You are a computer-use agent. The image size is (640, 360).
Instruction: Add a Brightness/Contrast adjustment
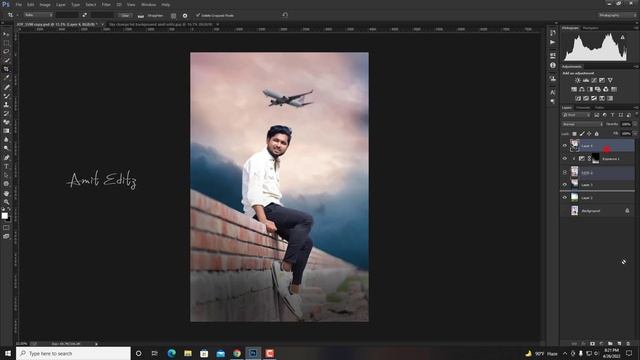coord(578,80)
